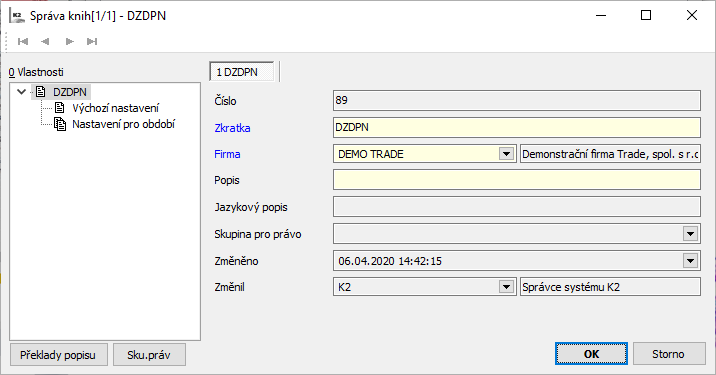The height and width of the screenshot is (375, 716).
Task: Click the Jazykový popis label
Action: (x=251, y=207)
